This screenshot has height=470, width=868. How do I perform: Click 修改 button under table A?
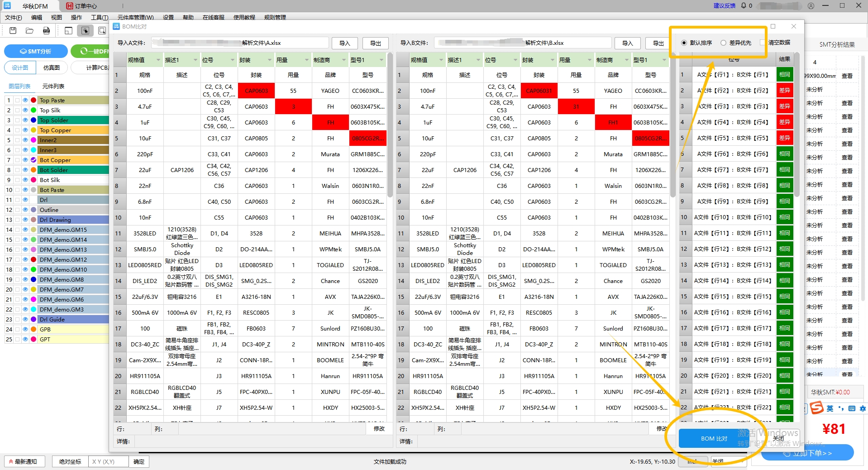(379, 429)
